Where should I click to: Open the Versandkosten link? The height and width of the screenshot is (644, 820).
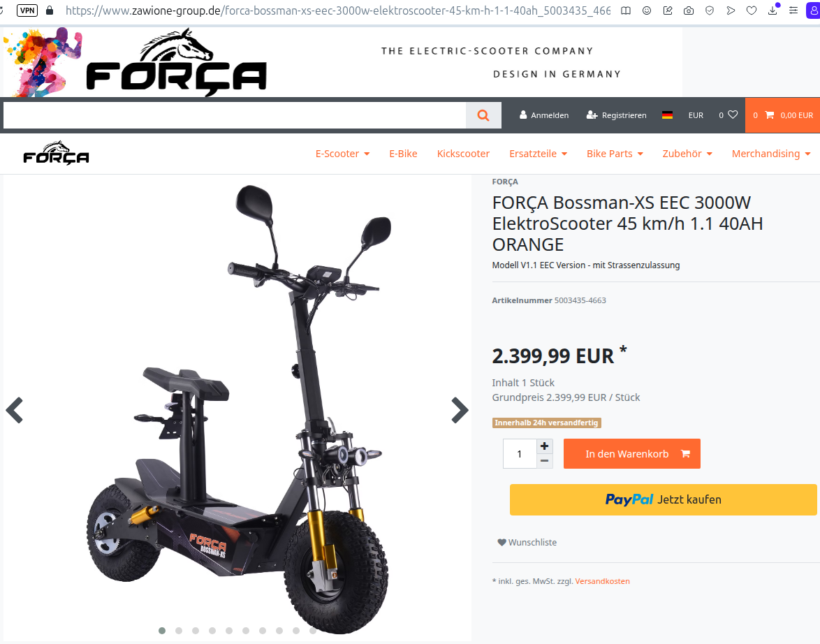[603, 581]
